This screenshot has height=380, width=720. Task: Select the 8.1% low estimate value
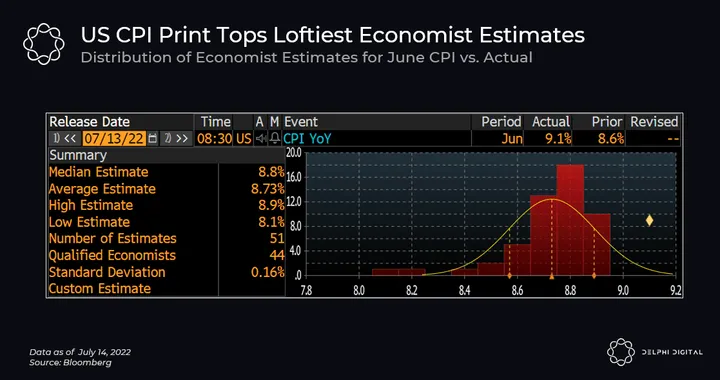click(271, 222)
